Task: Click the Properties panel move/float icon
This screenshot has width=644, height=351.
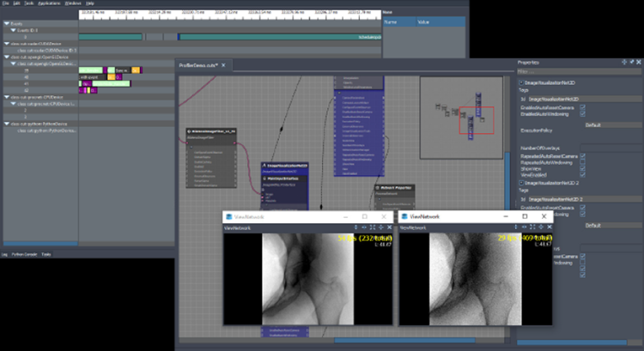Action: point(624,62)
